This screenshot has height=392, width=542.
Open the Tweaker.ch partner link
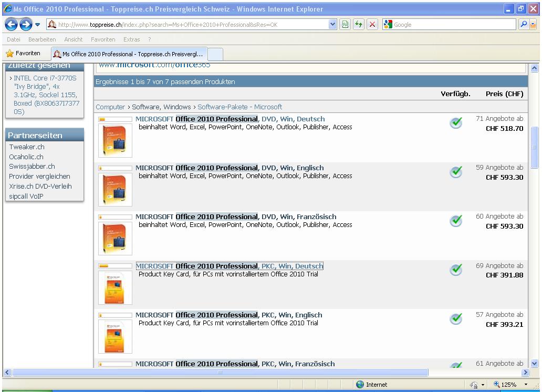click(27, 147)
